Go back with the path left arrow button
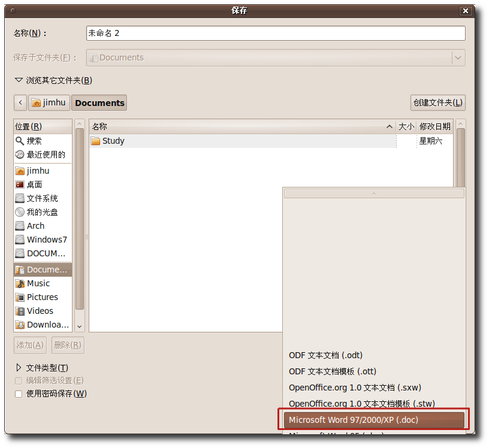Viewport: 489px width, 448px height. [x=20, y=102]
